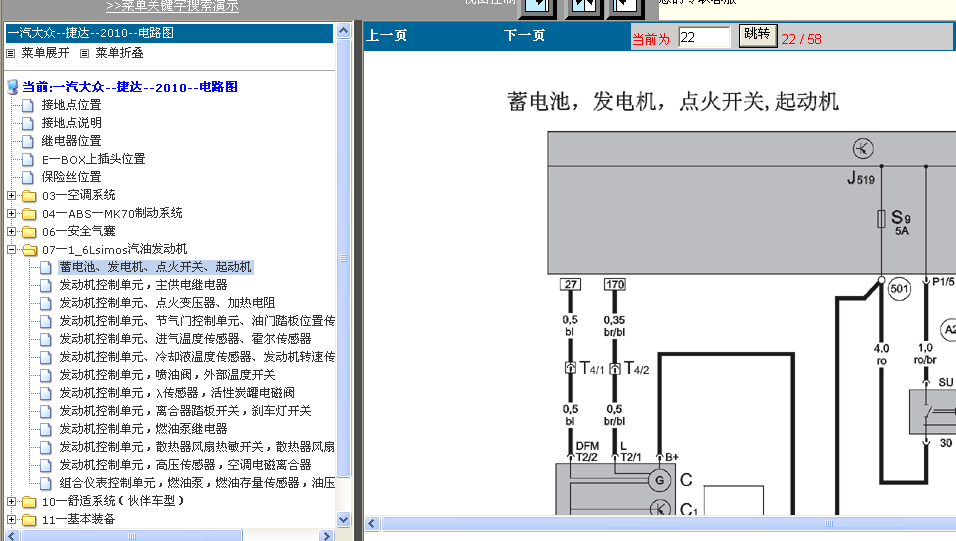The height and width of the screenshot is (541, 956).
Task: Open 保险丝位置 document
Action: point(71,177)
